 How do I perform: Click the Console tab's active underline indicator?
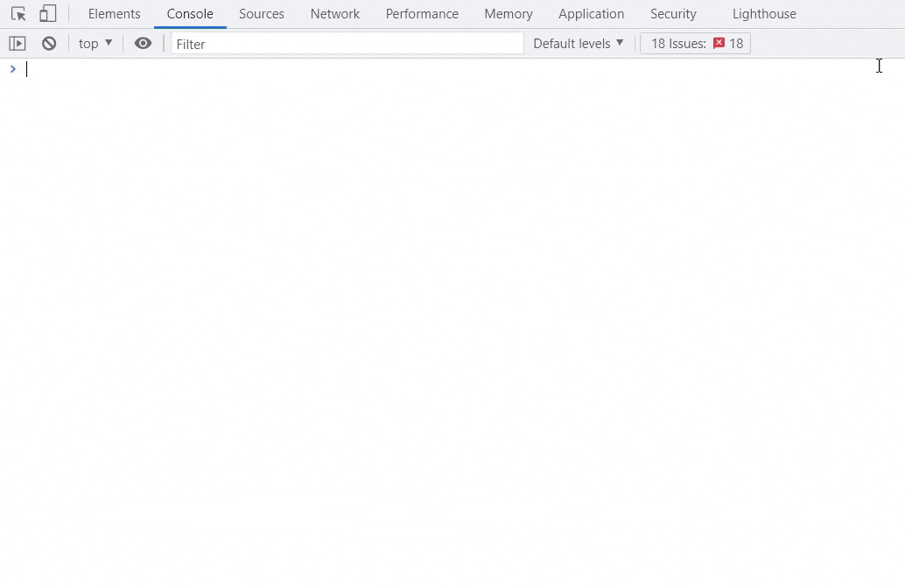point(190,27)
